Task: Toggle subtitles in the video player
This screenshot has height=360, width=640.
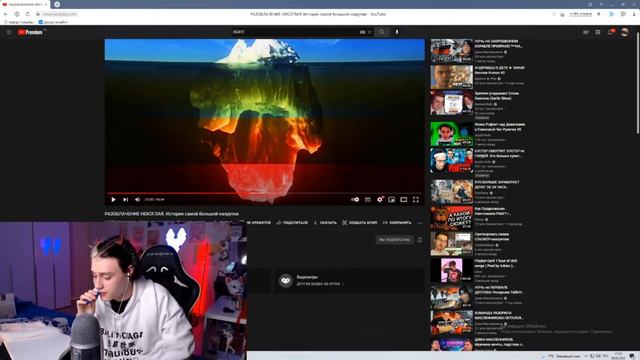Action: coord(368,200)
